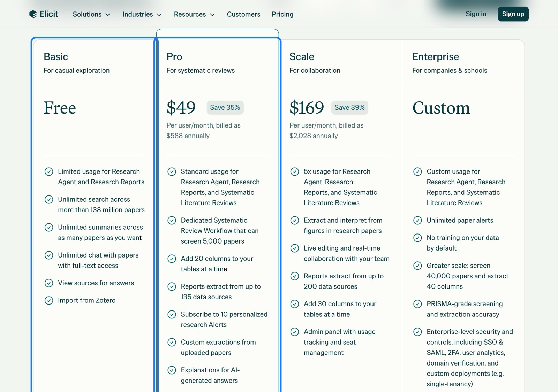Select the Basic plan heading
Screen dimensions: 558x392
coord(56,56)
